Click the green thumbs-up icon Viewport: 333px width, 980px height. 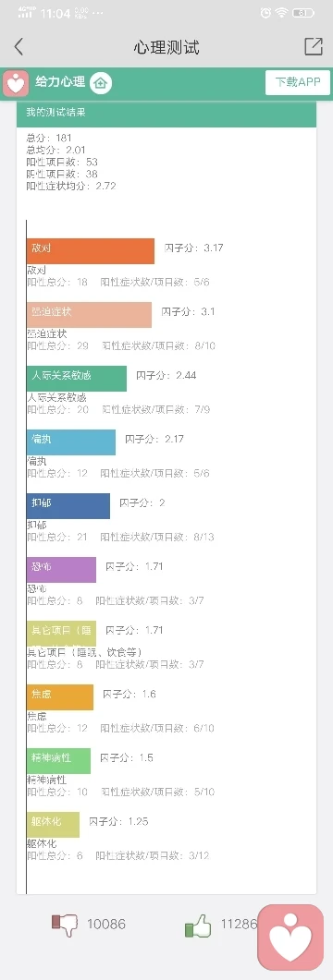(198, 926)
